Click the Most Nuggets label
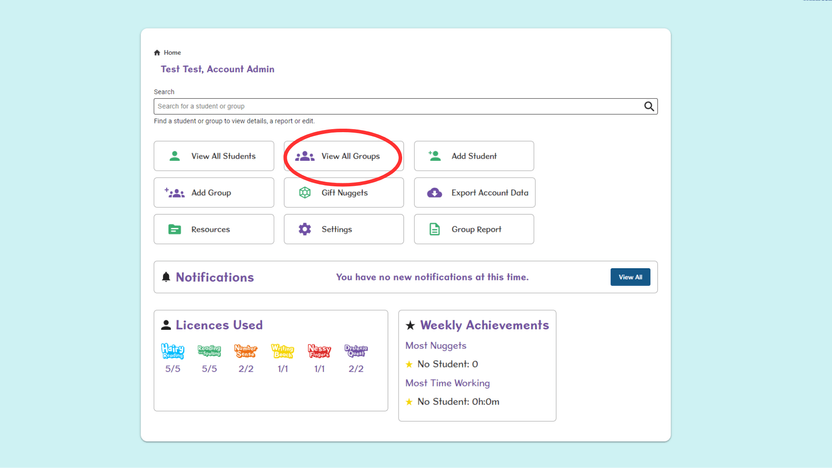This screenshot has width=832, height=468. pyautogui.click(x=436, y=345)
